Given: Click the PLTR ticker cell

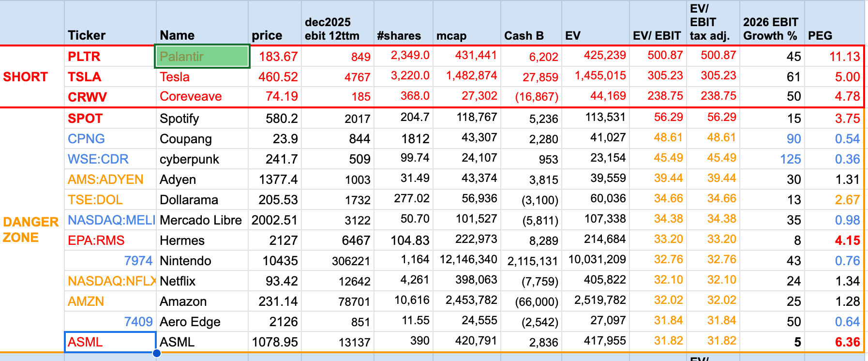Looking at the screenshot, I should (x=110, y=57).
